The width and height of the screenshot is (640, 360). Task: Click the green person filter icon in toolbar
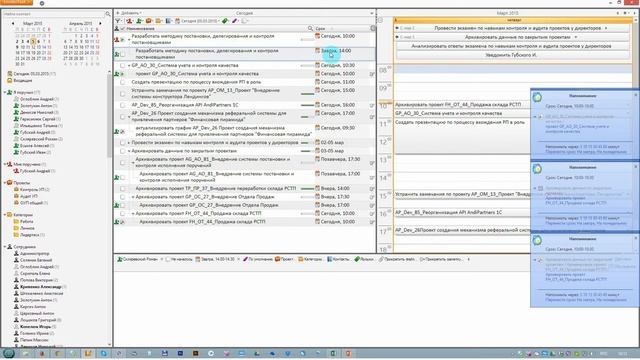coord(139,21)
